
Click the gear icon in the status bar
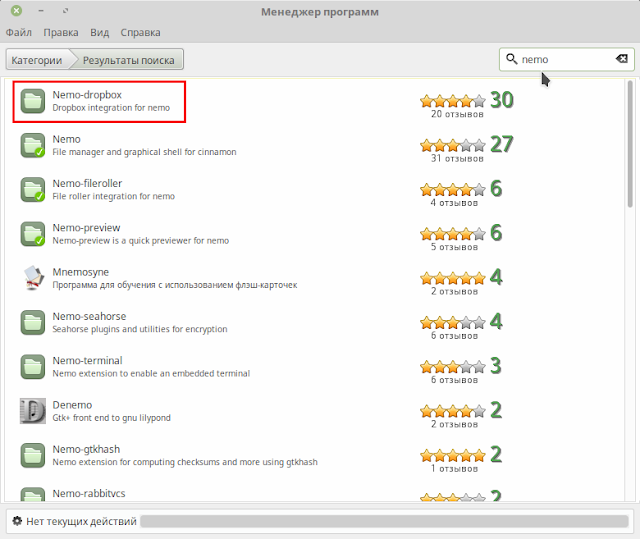tap(17, 521)
